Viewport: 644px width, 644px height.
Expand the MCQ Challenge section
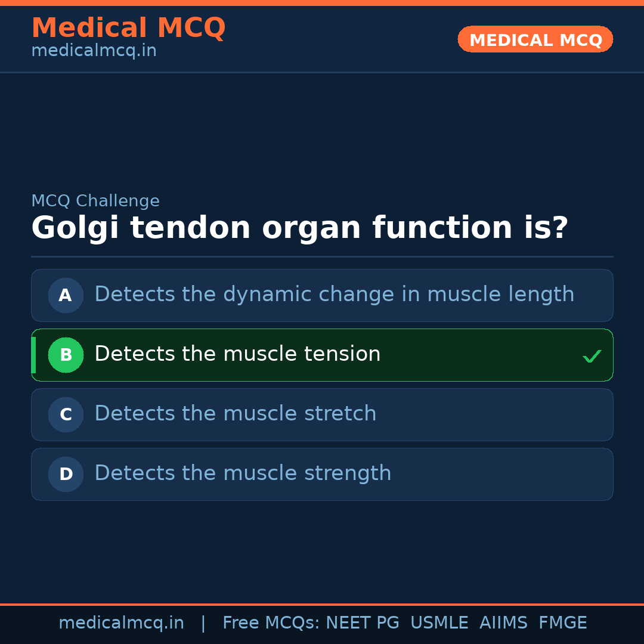click(95, 201)
